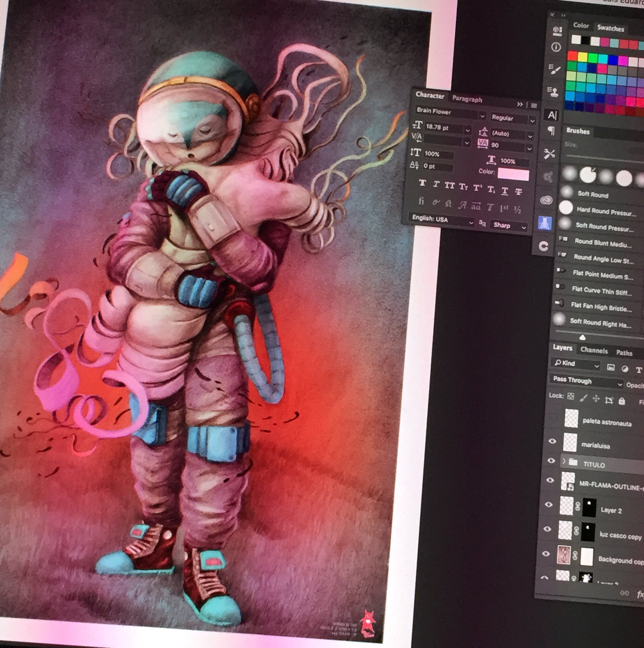Click the blue figure plugin icon in dock
This screenshot has width=644, height=648.
tap(545, 223)
